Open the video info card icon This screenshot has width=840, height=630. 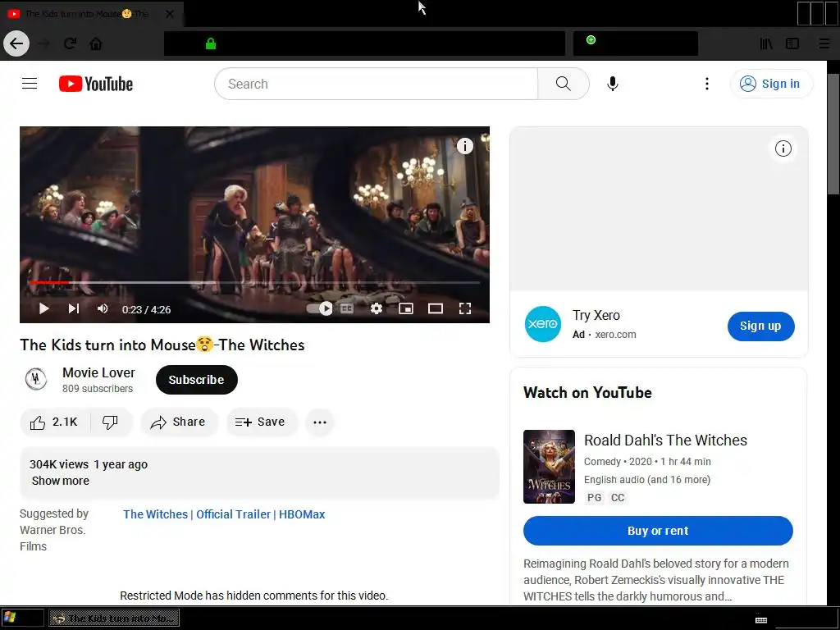click(x=465, y=146)
